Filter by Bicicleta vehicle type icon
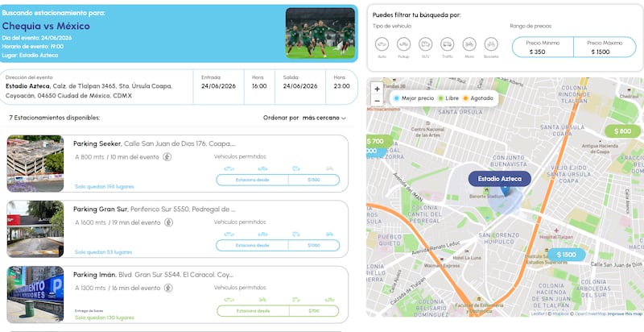The height and width of the screenshot is (332, 644). coord(491,44)
